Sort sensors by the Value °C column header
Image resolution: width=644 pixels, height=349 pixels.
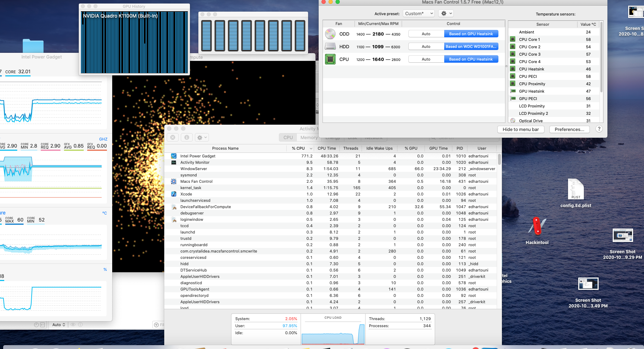pyautogui.click(x=588, y=24)
